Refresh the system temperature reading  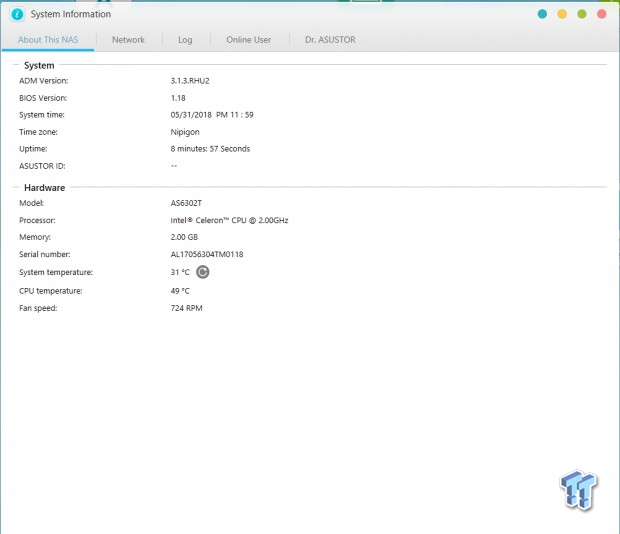[x=202, y=272]
